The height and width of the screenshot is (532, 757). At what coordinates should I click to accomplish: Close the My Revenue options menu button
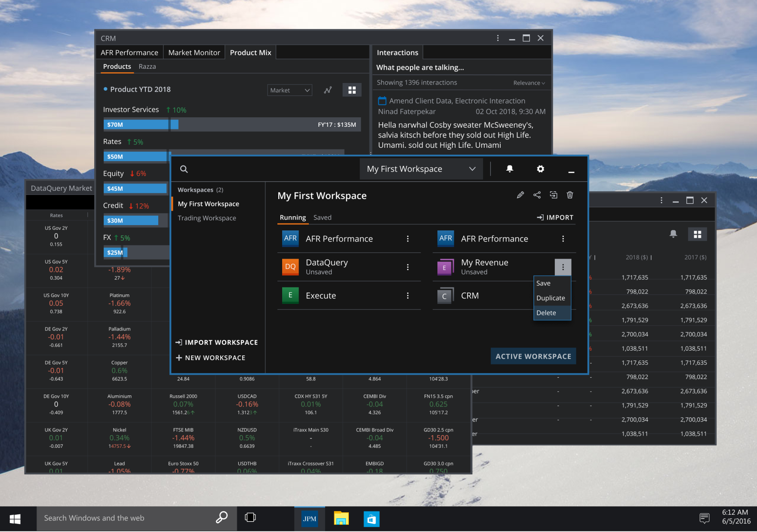tap(563, 267)
